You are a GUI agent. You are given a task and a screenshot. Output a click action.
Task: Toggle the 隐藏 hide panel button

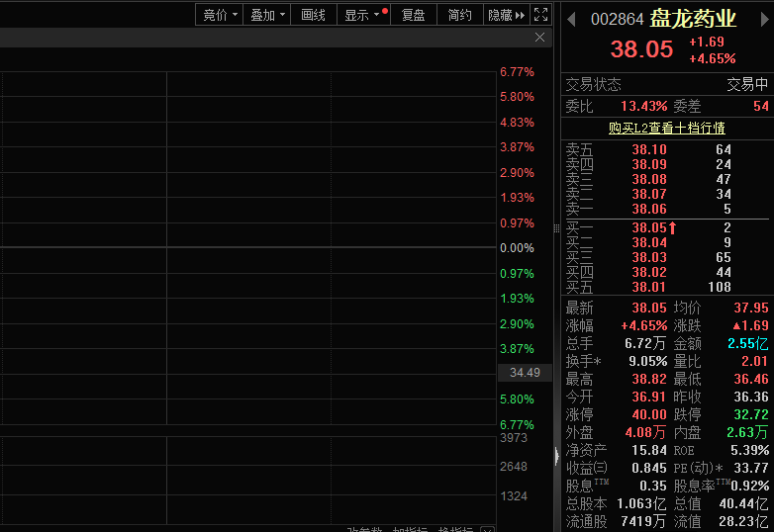[506, 15]
